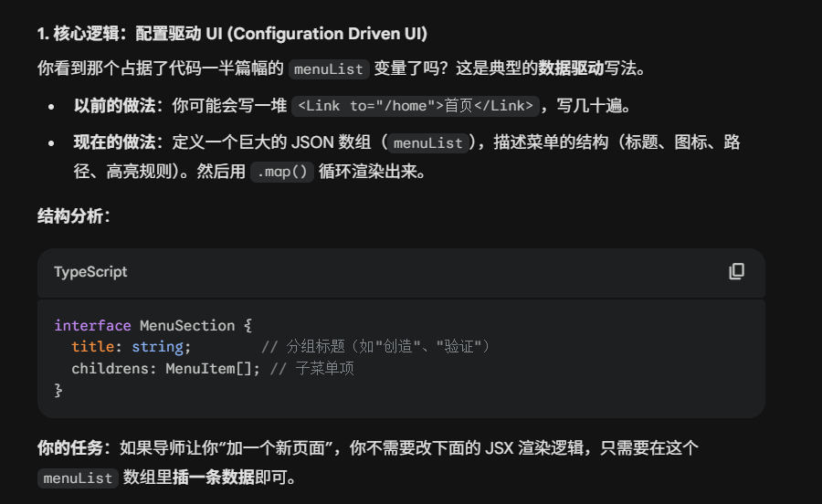Click MenuSection in the code block
Screen dimensions: 822x504
187,325
